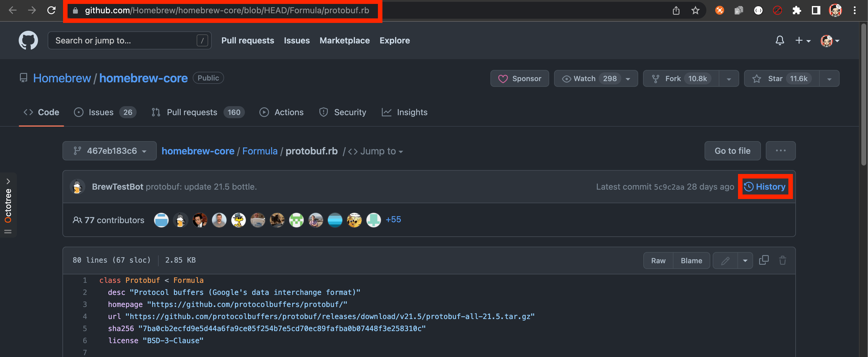Focus the Search or jump to field
868x357 pixels.
[129, 40]
